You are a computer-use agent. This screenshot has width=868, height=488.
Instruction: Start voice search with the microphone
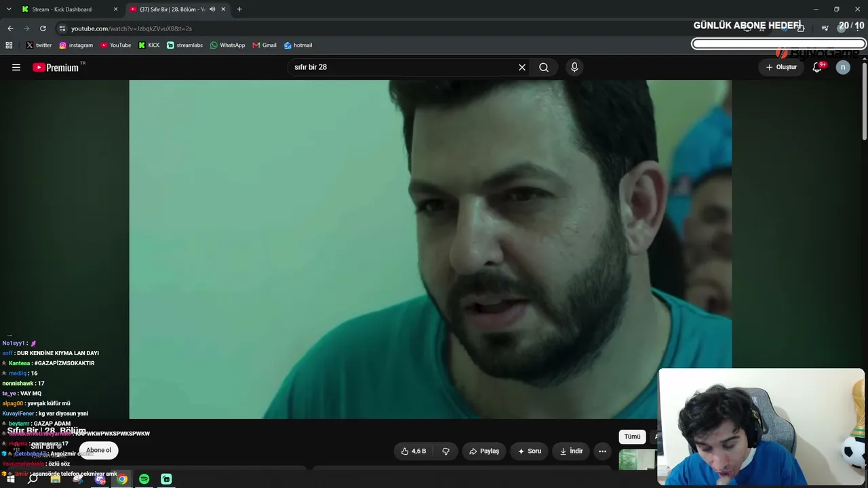click(574, 67)
